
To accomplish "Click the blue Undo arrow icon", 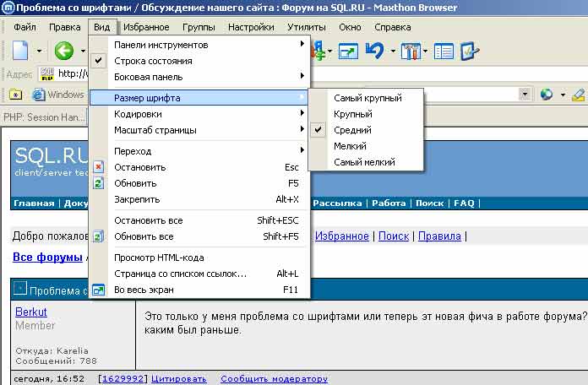I will [x=374, y=52].
